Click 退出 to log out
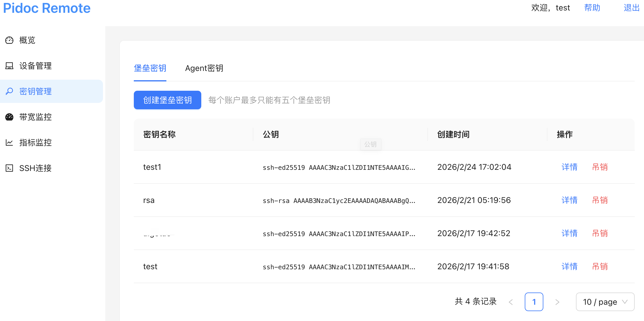Screen dimensions: 644x321 pos(631,8)
